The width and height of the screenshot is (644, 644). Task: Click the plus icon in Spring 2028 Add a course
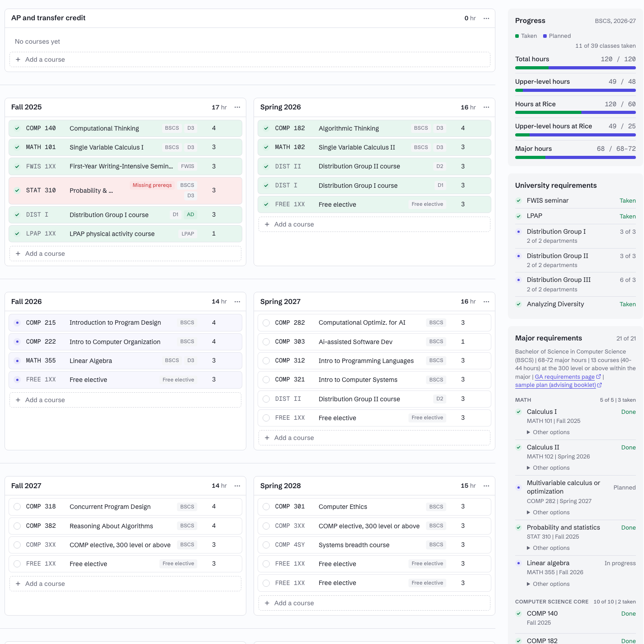tap(267, 603)
